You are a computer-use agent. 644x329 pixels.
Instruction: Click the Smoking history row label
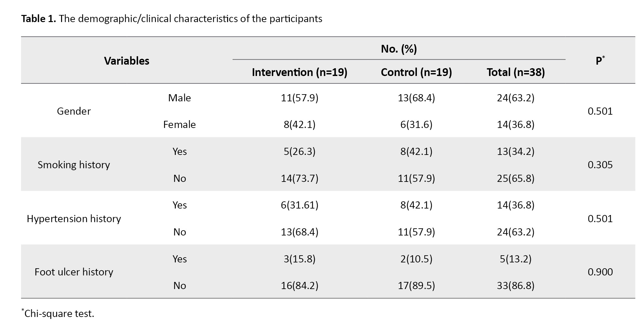pyautogui.click(x=74, y=165)
